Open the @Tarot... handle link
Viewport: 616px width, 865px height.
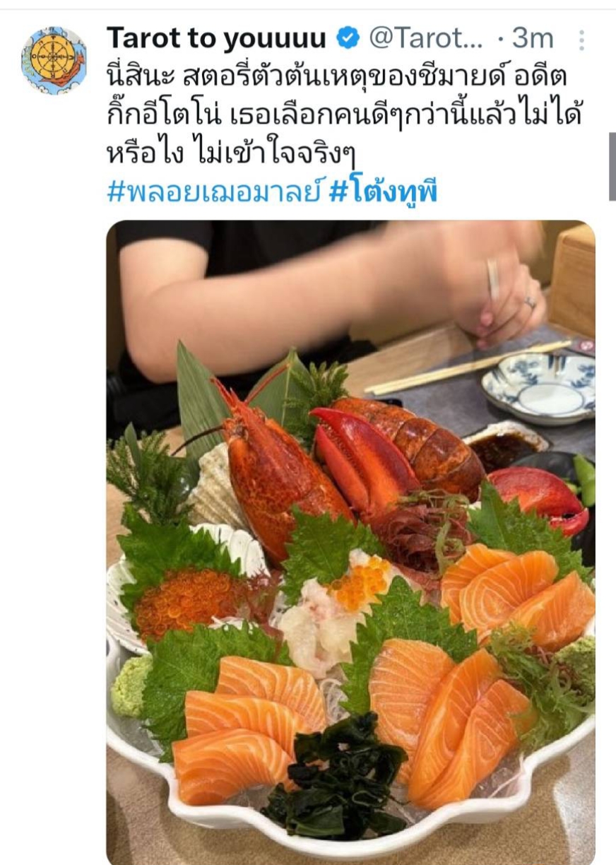[426, 39]
